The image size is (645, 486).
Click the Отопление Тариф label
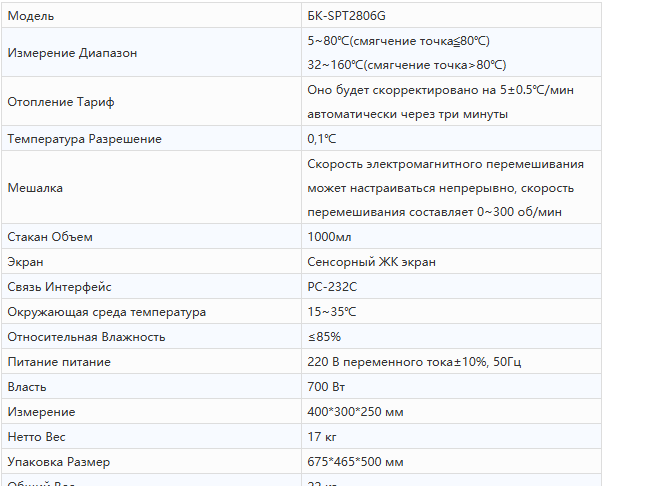pos(61,102)
